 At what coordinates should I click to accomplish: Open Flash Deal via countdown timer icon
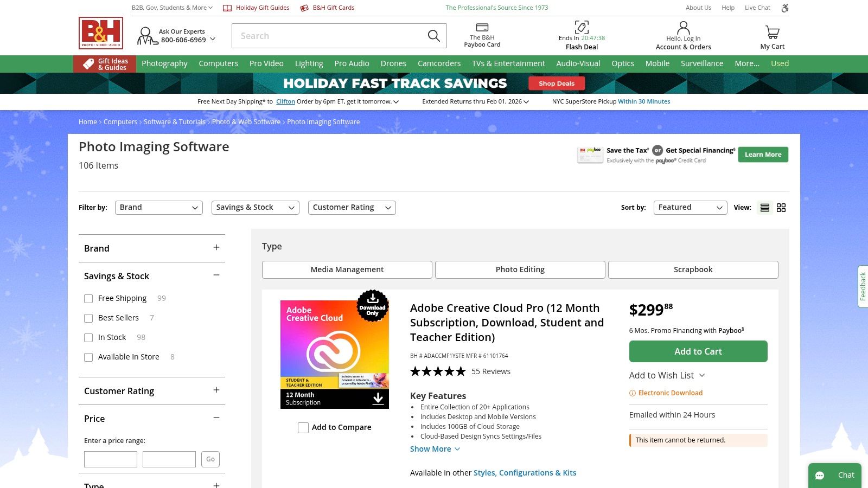click(582, 27)
